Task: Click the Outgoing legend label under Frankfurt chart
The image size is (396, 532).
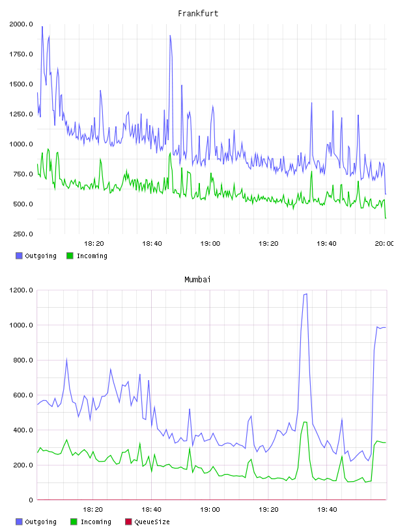Action: click(40, 256)
